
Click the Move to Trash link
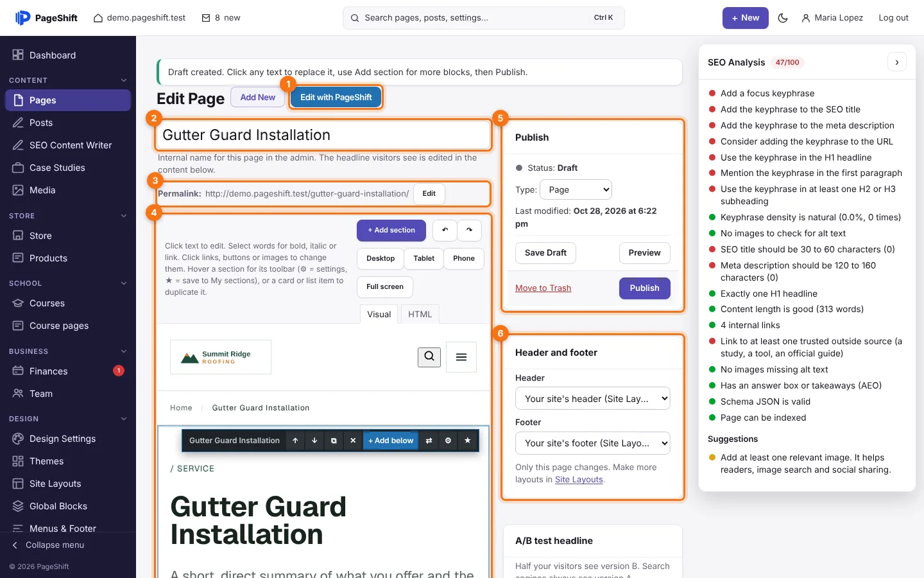point(543,288)
